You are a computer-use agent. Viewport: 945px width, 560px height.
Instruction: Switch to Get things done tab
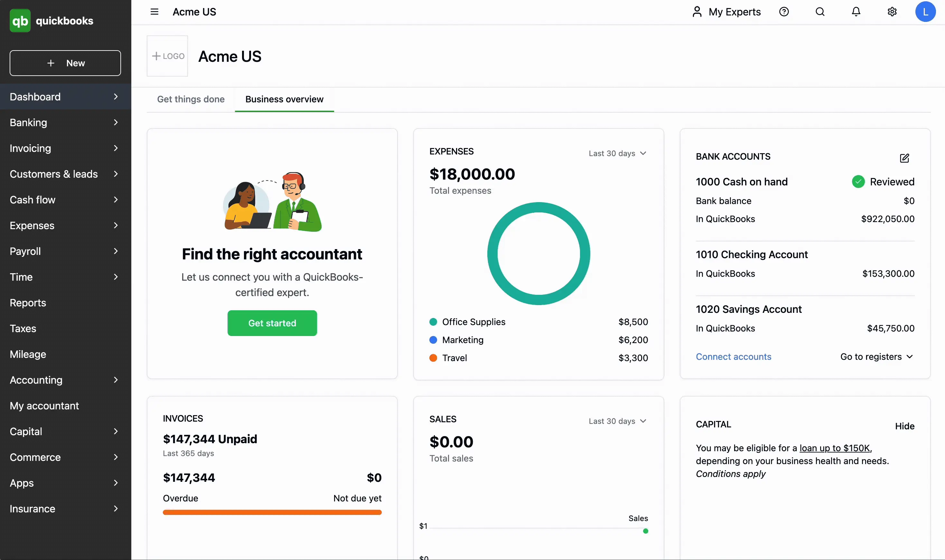click(x=191, y=99)
